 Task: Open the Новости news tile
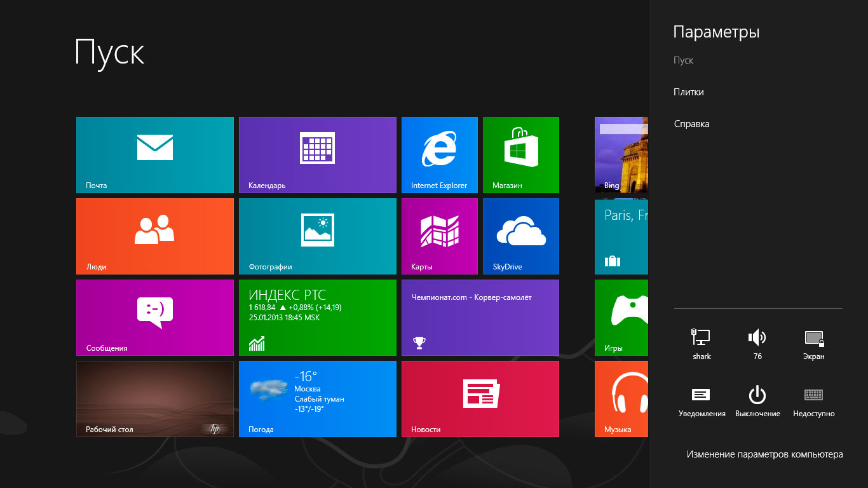point(480,398)
